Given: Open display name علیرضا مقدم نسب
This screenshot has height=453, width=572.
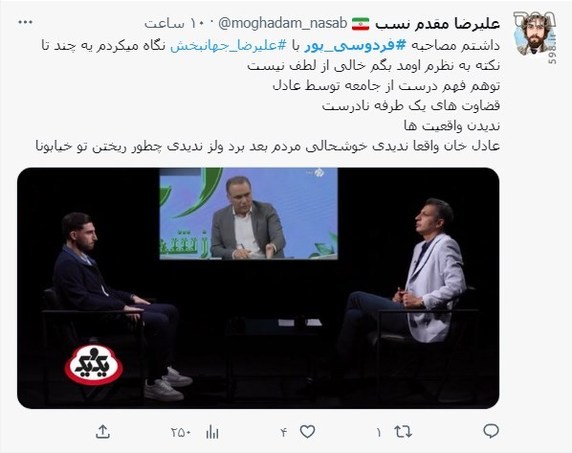Looking at the screenshot, I should coord(438,23).
